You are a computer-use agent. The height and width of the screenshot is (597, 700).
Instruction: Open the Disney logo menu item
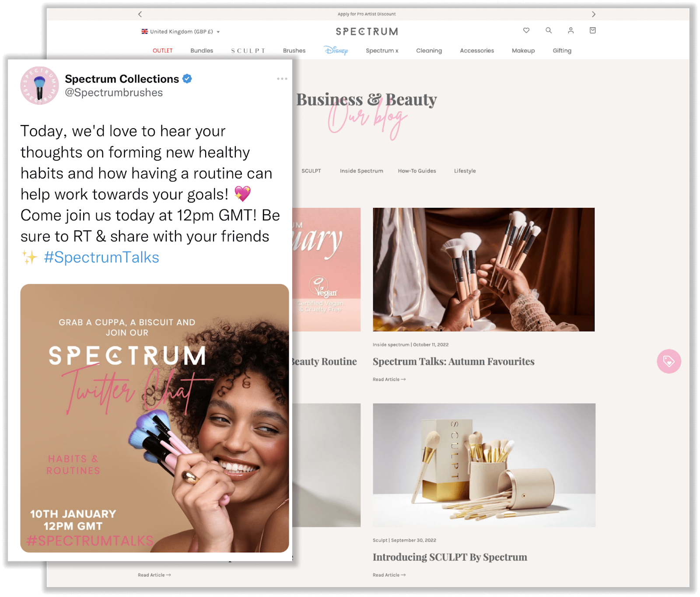click(336, 50)
